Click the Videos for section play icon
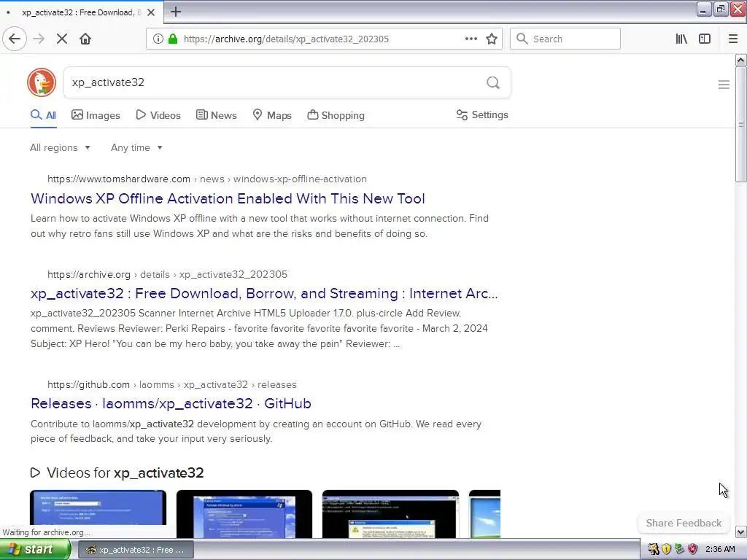This screenshot has height=560, width=747. coord(35,472)
